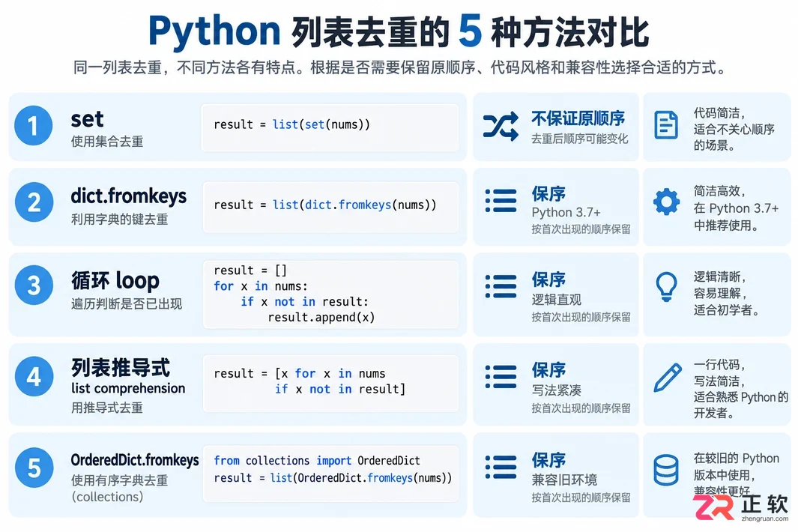Click the 'Python 3.7+' text under 保序
798x532 pixels.
[566, 212]
